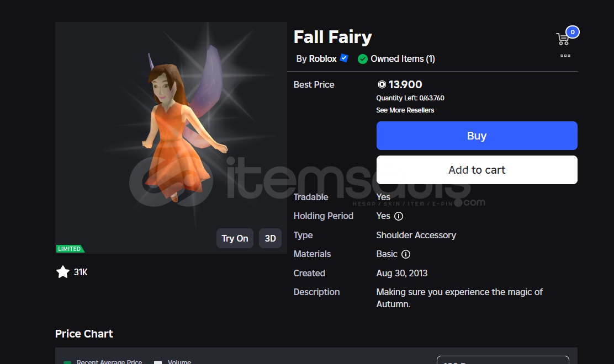Visit the Roblox creator profile link
The height and width of the screenshot is (364, 614).
(322, 59)
